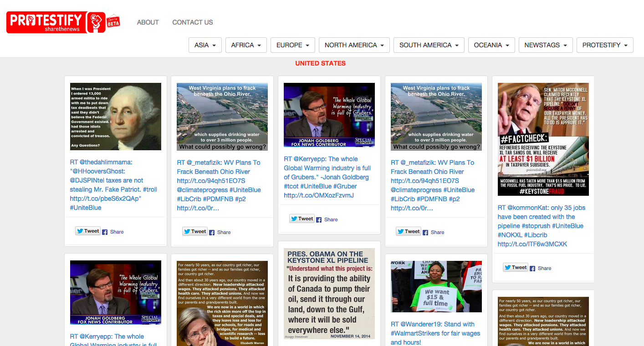
Task: Tweet the fourth-column West Virginia post
Action: [409, 232]
